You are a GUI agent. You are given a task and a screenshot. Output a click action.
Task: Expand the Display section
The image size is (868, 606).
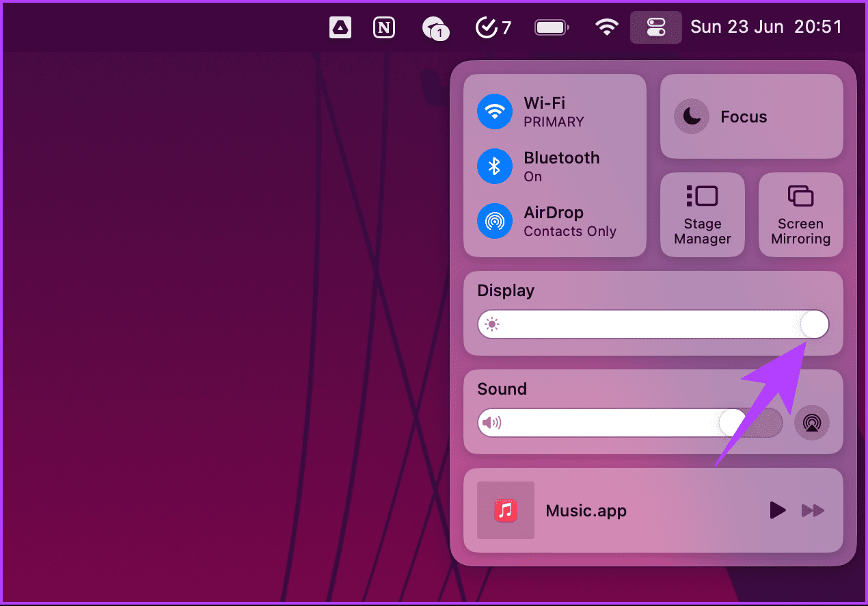(506, 291)
